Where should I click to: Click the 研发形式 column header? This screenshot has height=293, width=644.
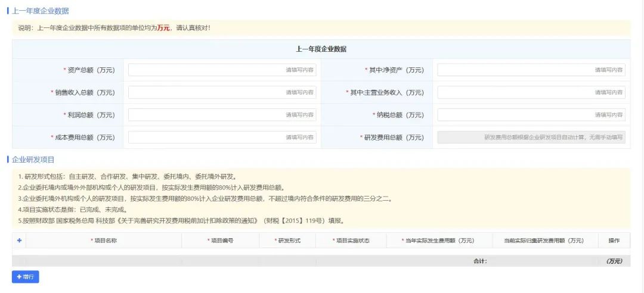[287, 241]
